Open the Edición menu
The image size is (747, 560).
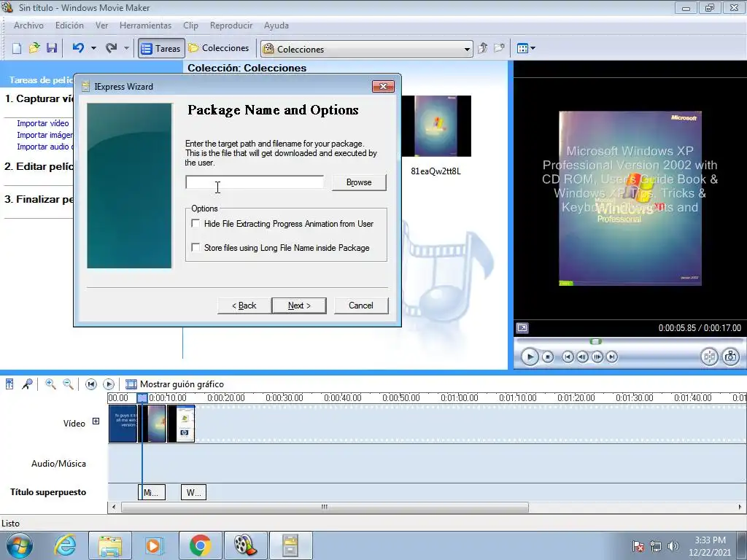click(69, 26)
